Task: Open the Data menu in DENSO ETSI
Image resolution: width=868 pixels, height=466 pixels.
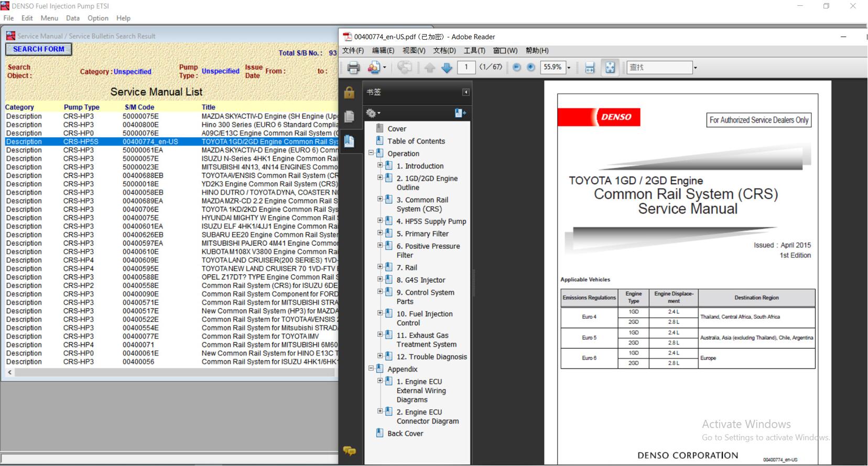Action: tap(73, 18)
